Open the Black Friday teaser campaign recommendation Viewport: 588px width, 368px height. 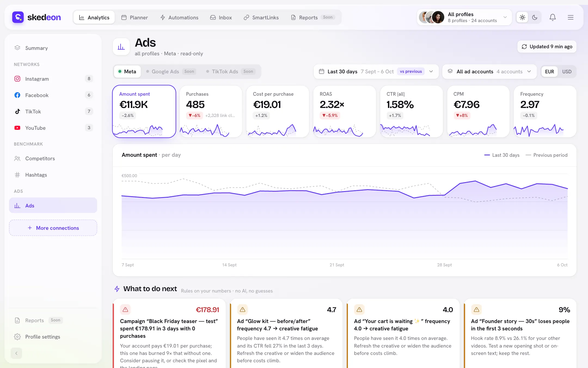tap(169, 334)
